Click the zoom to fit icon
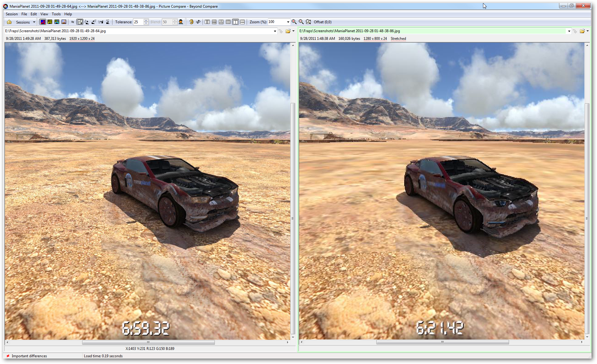This screenshot has width=597, height=364. pos(308,22)
